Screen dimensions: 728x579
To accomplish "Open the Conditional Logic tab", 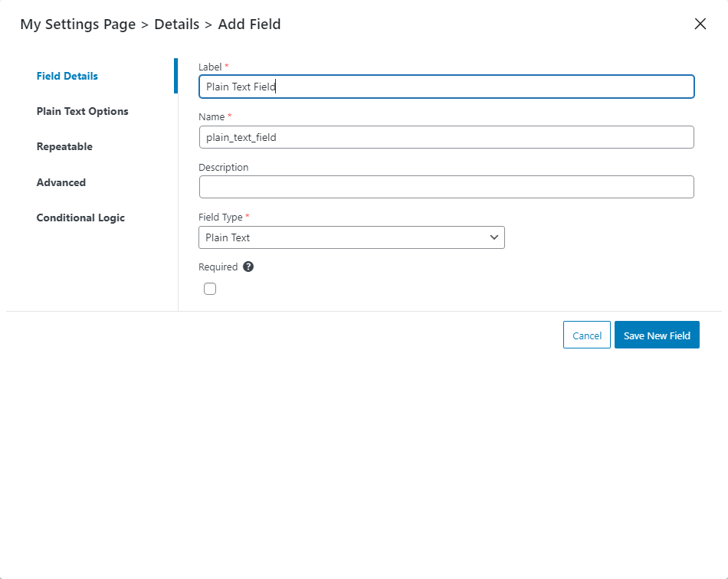I will tap(80, 218).
